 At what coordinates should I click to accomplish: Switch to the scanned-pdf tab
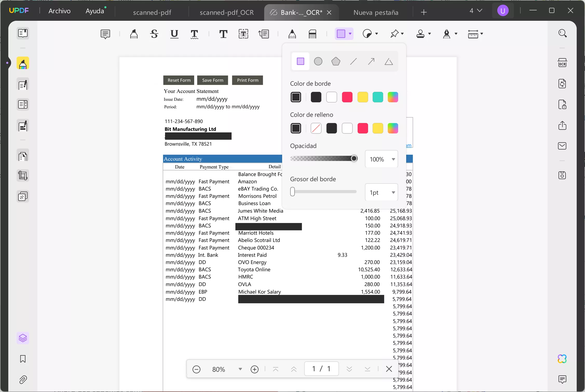tap(152, 12)
